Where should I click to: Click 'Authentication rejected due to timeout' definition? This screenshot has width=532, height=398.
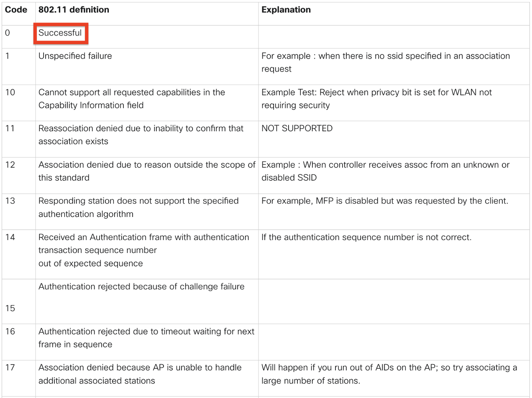click(x=146, y=338)
